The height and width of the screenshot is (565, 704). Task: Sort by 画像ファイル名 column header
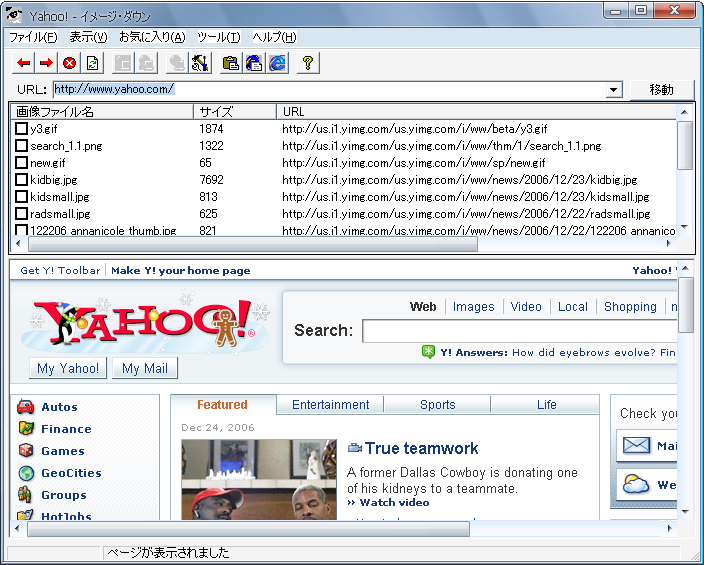(x=102, y=111)
